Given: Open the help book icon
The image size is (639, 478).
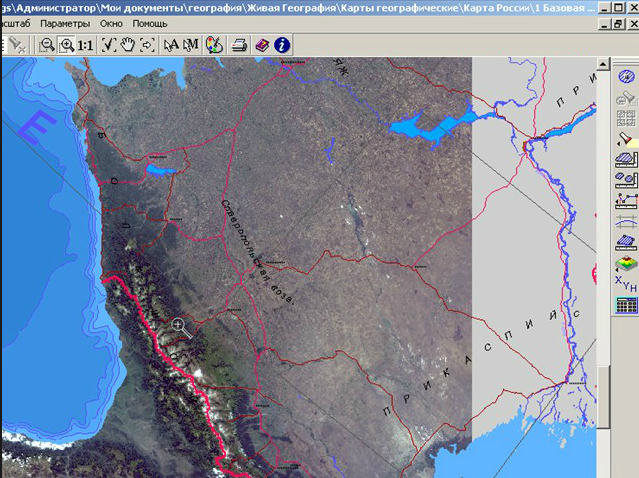Looking at the screenshot, I should pyautogui.click(x=262, y=45).
